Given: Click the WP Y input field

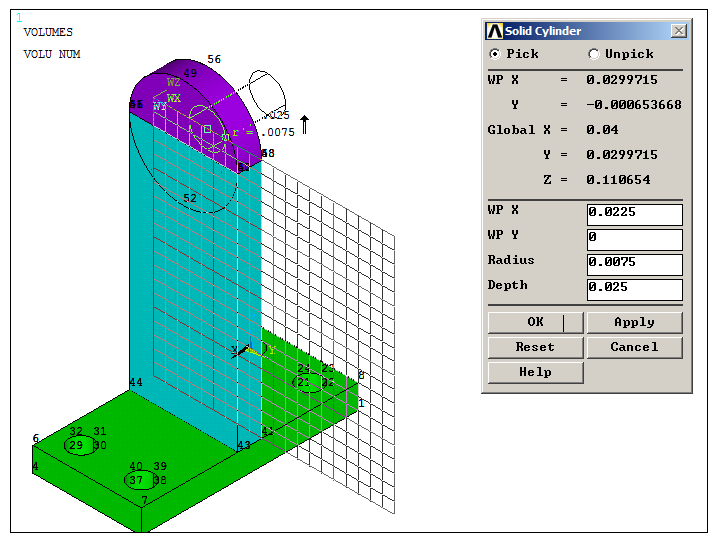Looking at the screenshot, I should click(635, 239).
